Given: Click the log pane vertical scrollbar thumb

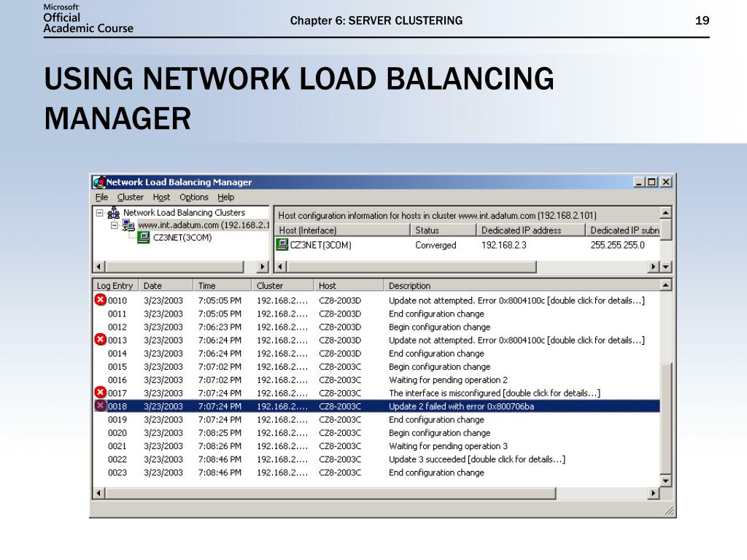Looking at the screenshot, I should [x=666, y=419].
